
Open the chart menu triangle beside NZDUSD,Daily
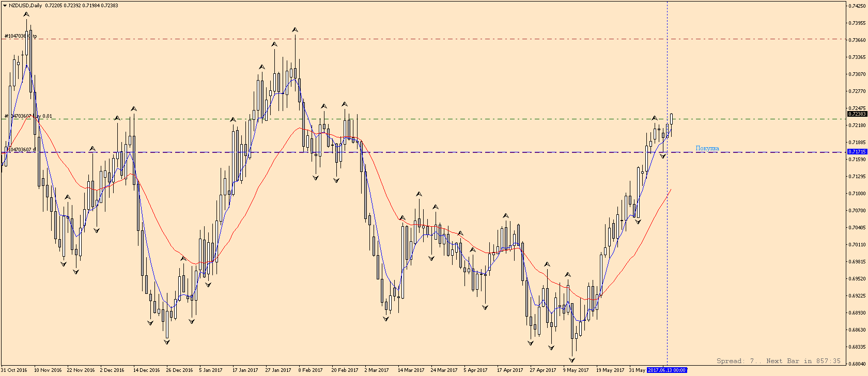(4, 6)
